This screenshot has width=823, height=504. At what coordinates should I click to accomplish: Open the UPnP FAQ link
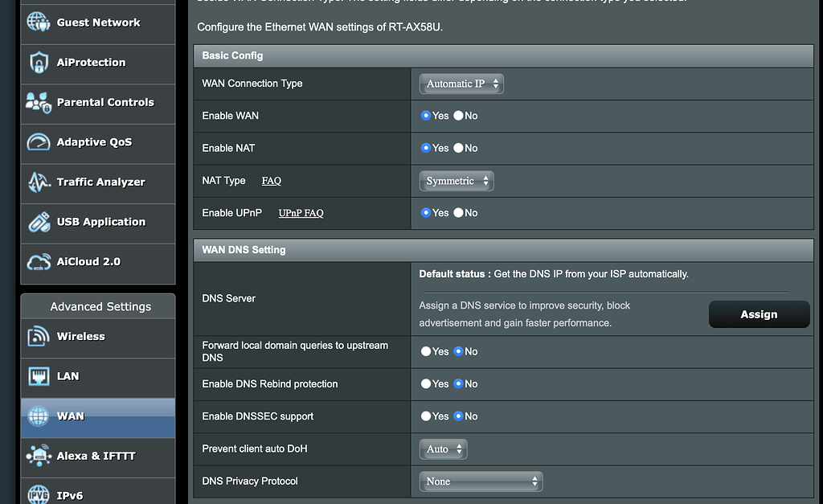300,212
